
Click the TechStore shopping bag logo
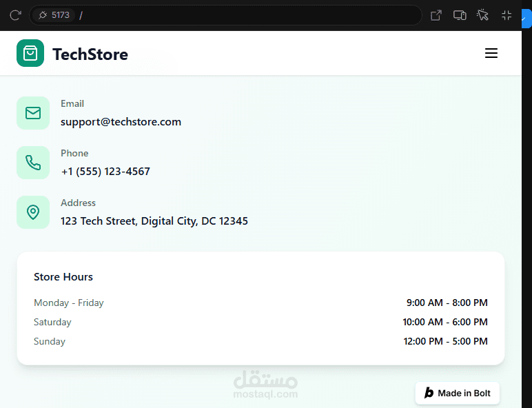coord(30,53)
